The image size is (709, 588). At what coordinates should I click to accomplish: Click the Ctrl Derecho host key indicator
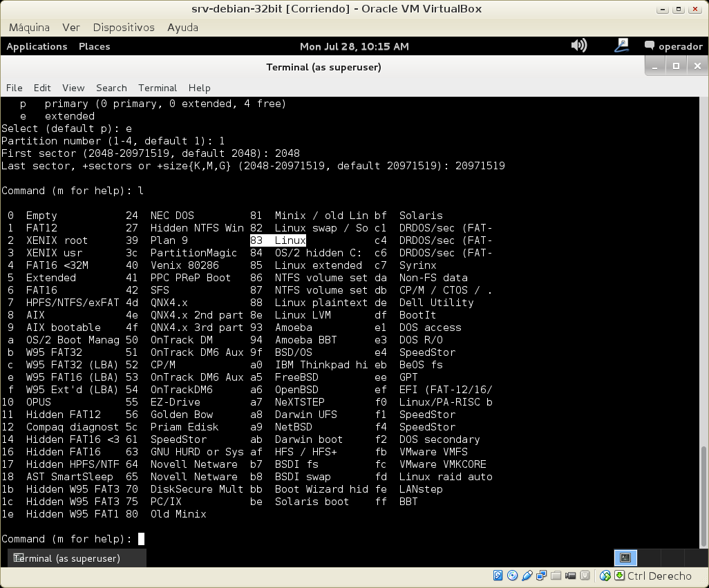click(659, 576)
